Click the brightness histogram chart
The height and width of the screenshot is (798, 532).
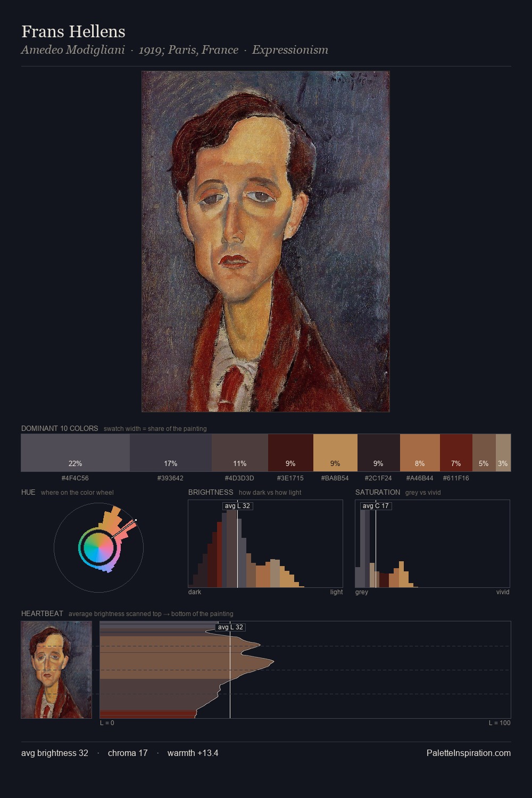(x=265, y=544)
